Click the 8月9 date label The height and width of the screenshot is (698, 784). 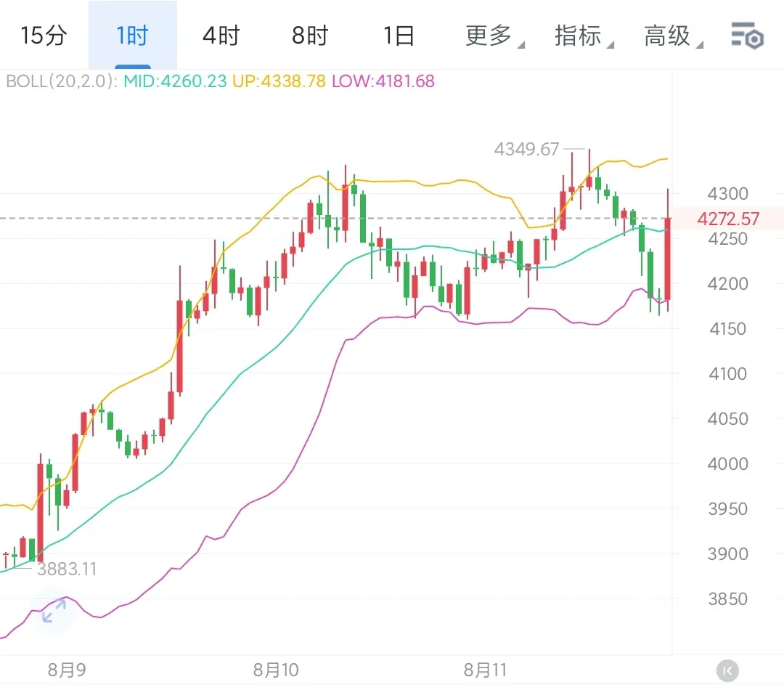point(67,670)
